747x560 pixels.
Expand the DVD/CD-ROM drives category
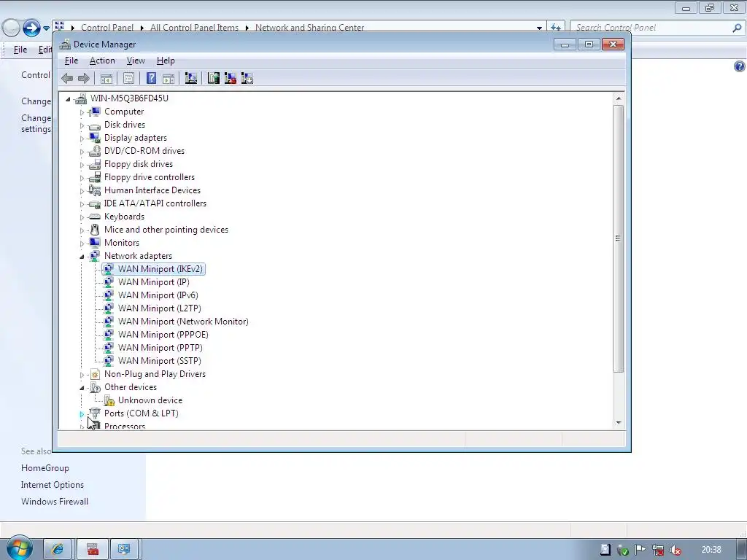[82, 152]
